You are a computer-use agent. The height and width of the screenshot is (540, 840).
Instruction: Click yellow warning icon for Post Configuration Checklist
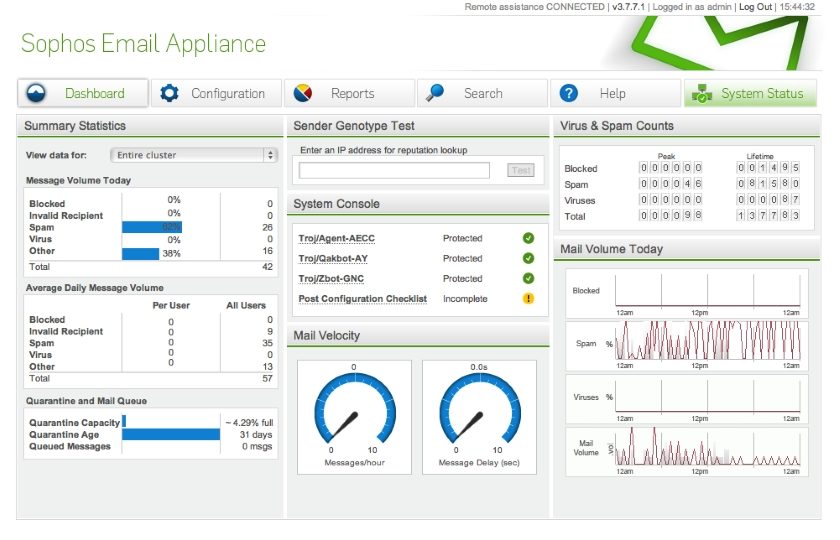[528, 298]
